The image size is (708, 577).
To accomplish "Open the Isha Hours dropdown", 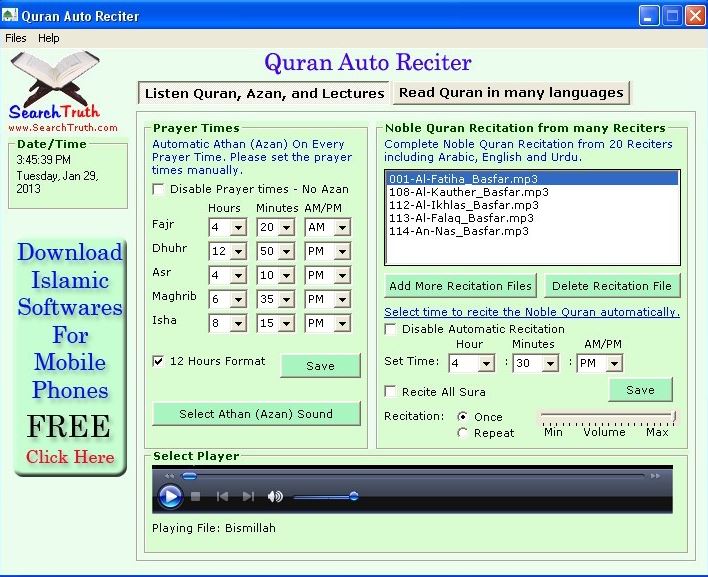I will [x=238, y=323].
